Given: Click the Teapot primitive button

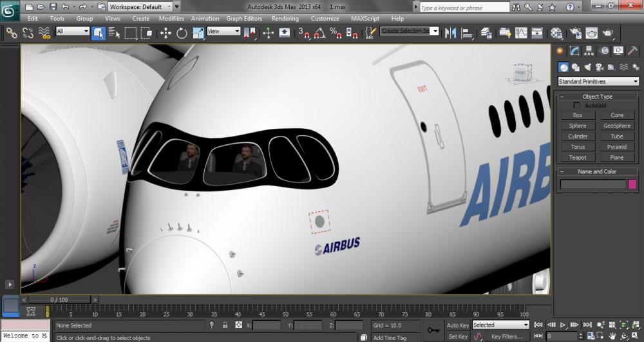Looking at the screenshot, I should (578, 157).
